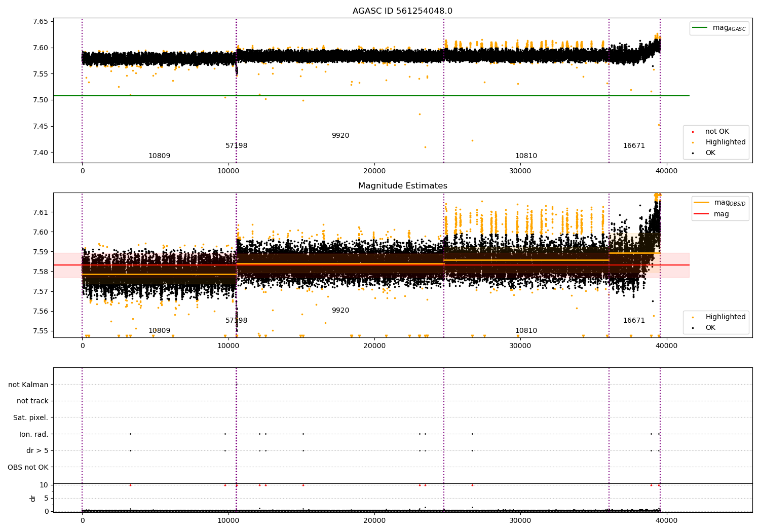760x532 pixels.
Task: Click obsid label 57198 in the top plot
Action: (237, 146)
